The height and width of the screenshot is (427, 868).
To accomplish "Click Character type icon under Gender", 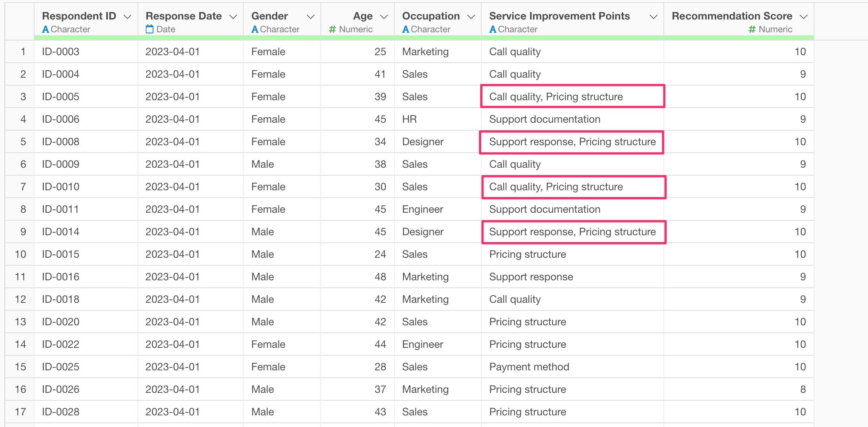I will (254, 29).
